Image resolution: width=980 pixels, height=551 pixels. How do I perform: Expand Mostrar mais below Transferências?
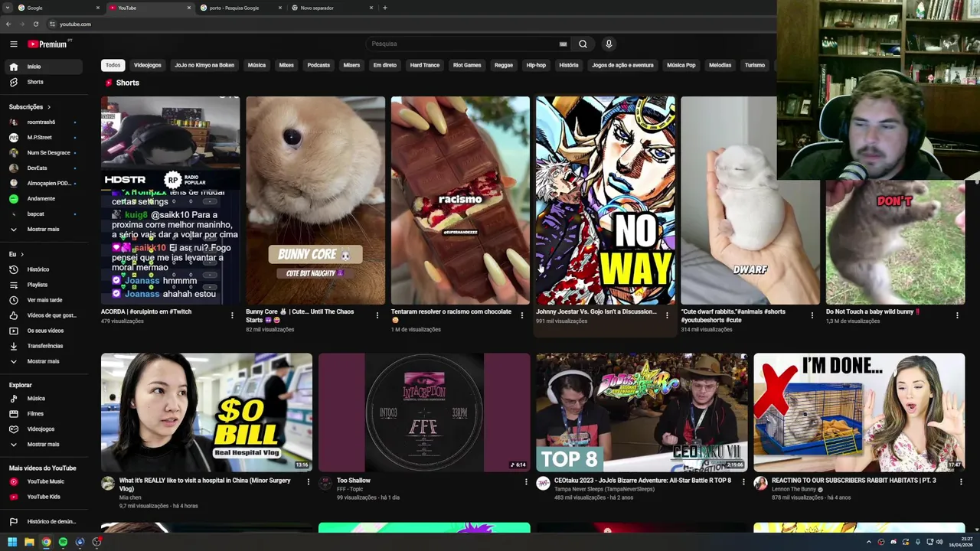(44, 361)
